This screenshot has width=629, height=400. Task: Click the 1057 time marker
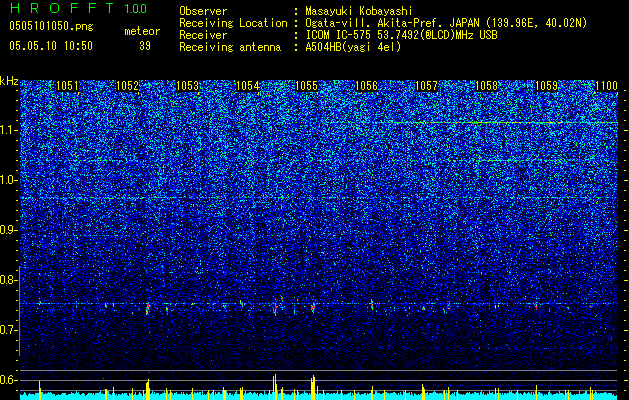[x=426, y=86]
